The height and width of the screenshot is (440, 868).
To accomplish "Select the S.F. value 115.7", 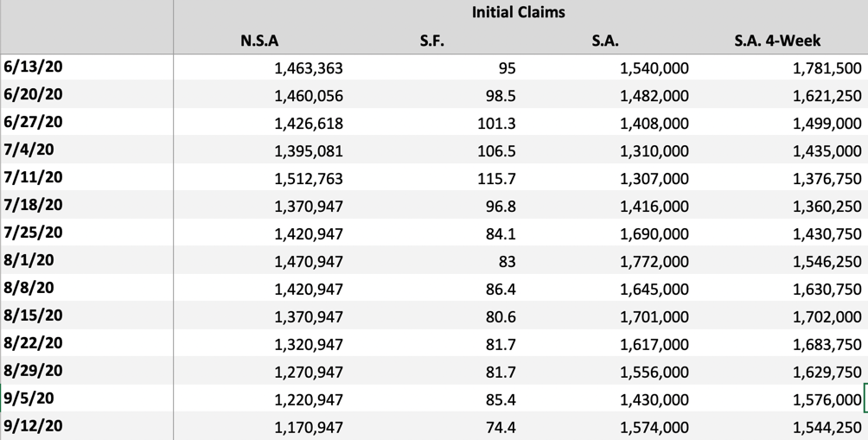I will click(496, 179).
